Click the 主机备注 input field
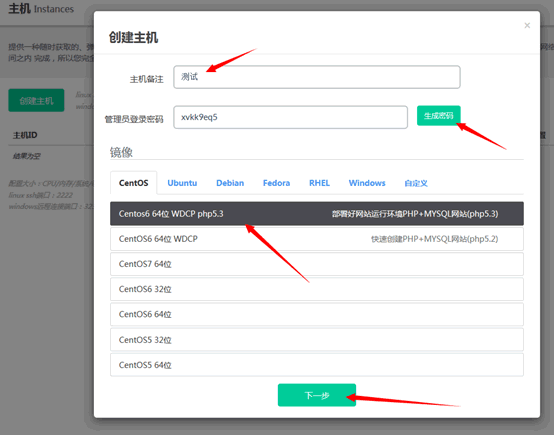 point(317,77)
